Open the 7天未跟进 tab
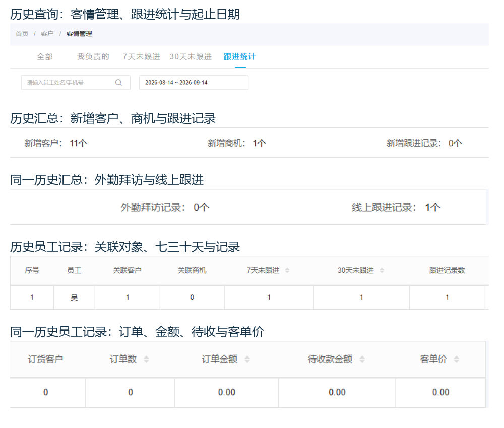 coord(142,57)
